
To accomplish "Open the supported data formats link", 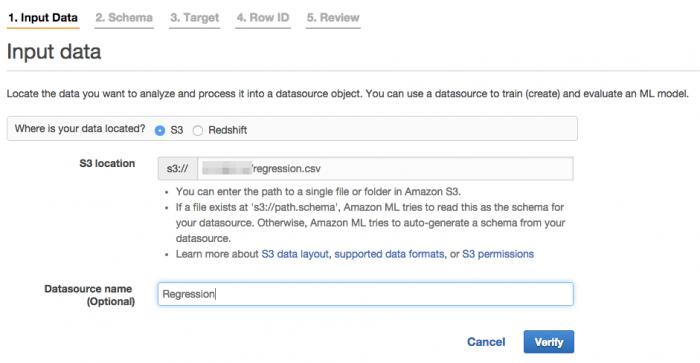I will [389, 254].
